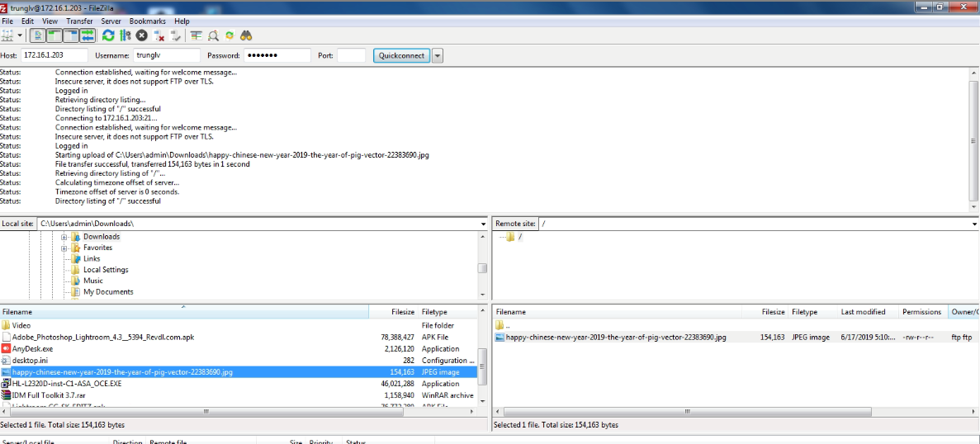Image resolution: width=980 pixels, height=444 pixels.
Task: Toggle processing of the transfer queue
Action: [x=125, y=35]
